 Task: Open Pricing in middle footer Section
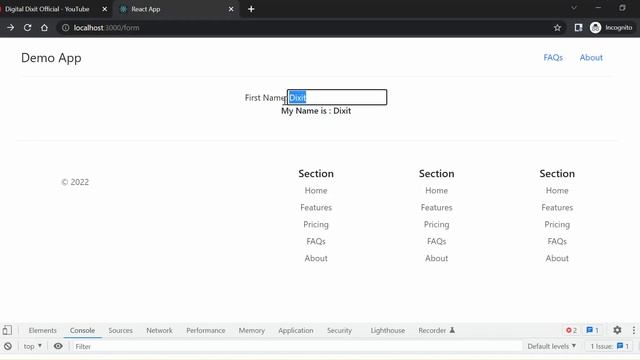click(x=436, y=224)
